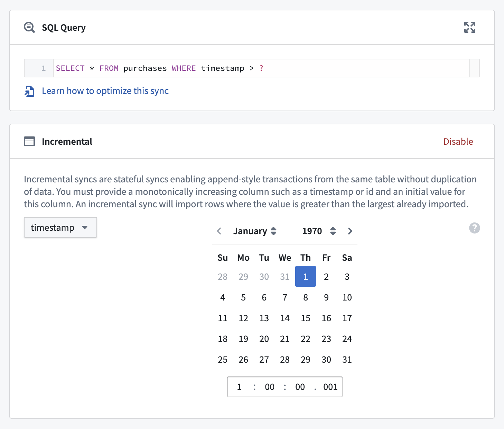Pick day 7 in the calendar
The height and width of the screenshot is (429, 504).
pos(285,297)
